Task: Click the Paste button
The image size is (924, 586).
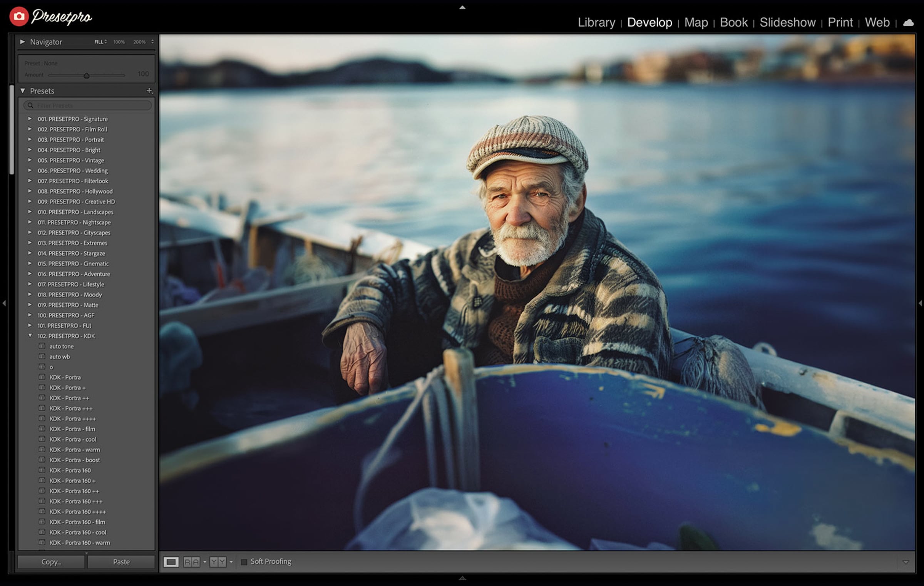Action: [121, 562]
